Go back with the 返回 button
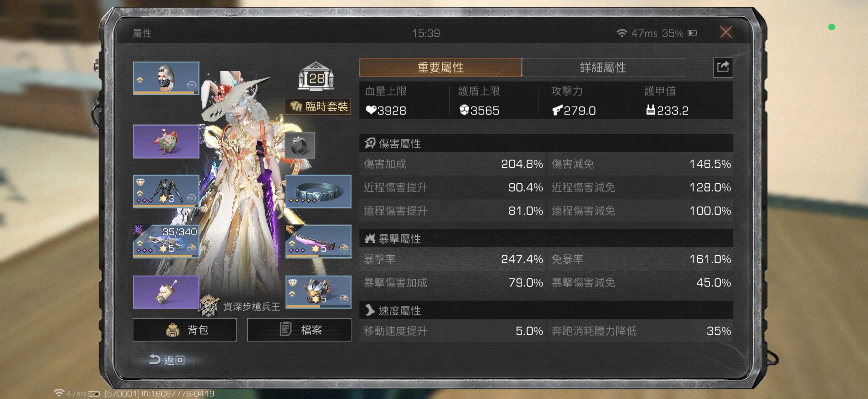 [167, 360]
